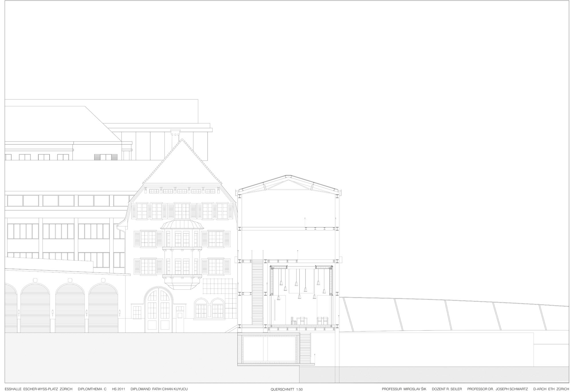This screenshot has height=392, width=573.
Task: Click the basement room below the section hall
Action: [269, 349]
